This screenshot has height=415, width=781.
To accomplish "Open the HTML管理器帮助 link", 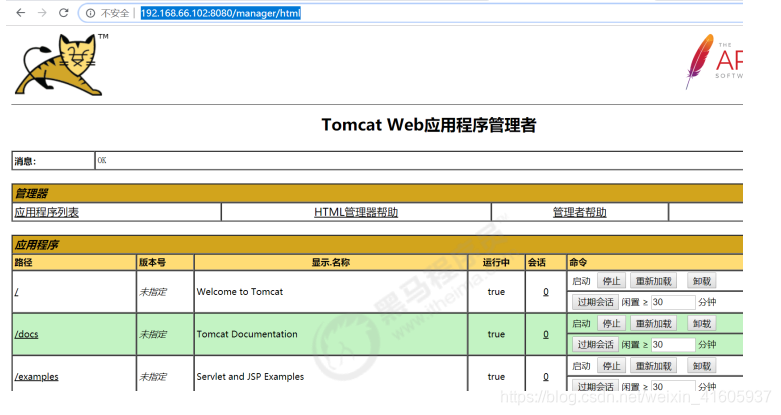I will 356,212.
